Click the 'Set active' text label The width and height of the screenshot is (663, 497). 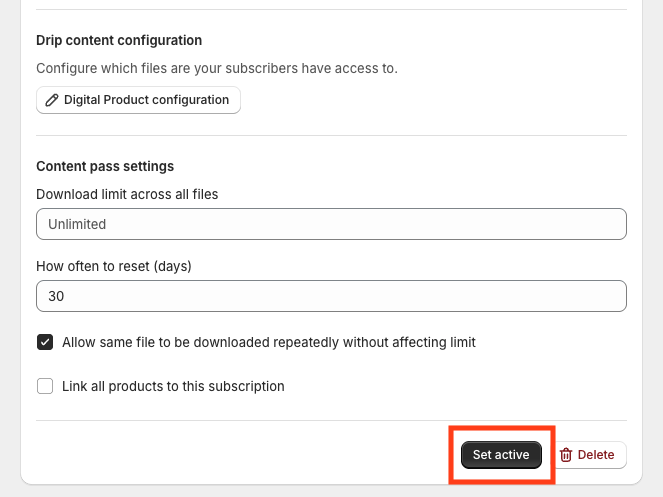(501, 455)
